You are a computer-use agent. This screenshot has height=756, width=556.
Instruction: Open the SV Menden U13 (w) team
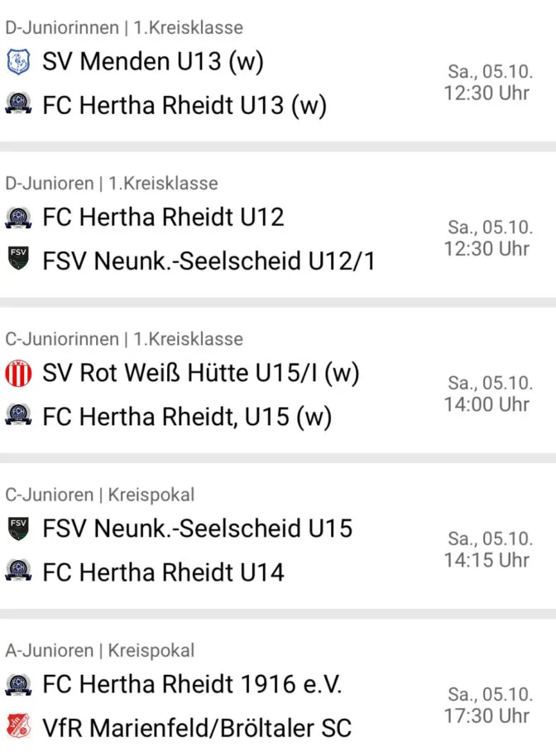tap(153, 62)
